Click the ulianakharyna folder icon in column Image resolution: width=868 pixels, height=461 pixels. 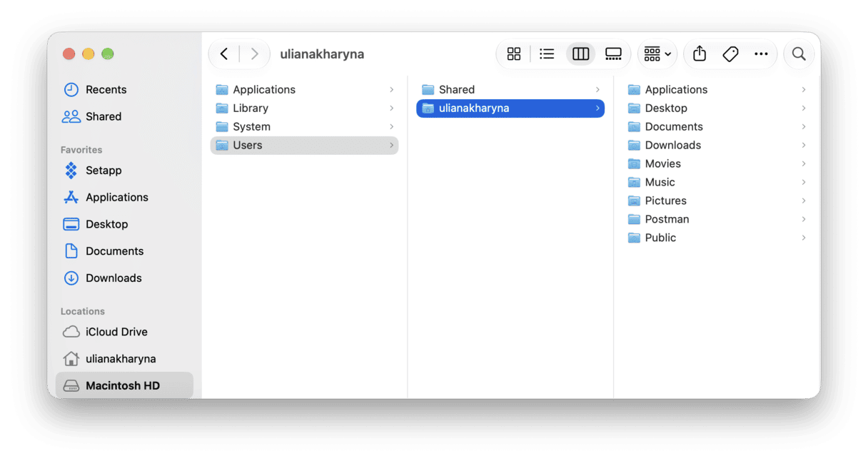point(428,108)
